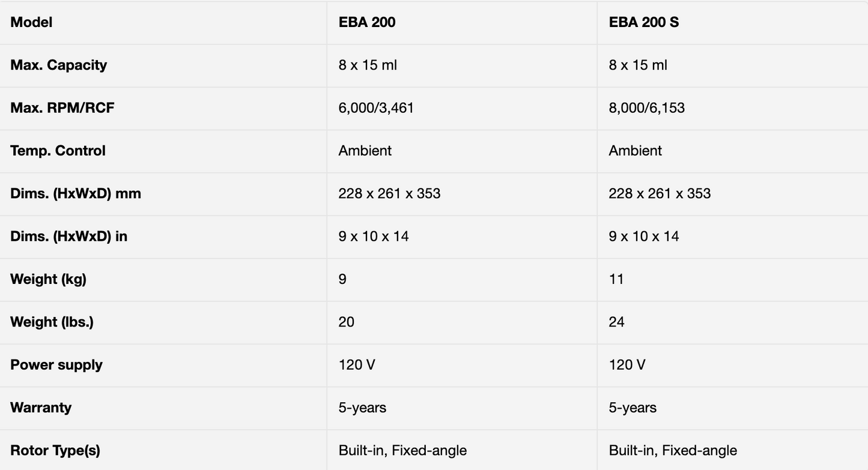Viewport: 868px width, 470px height.
Task: Click the EBA 200 column header
Action: click(x=367, y=22)
